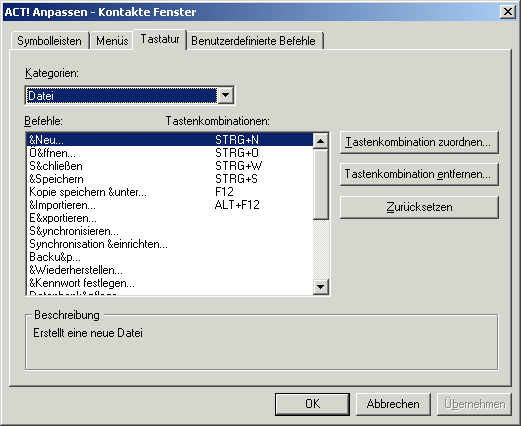Click the STRG+O shortcut entry
The height and width of the screenshot is (426, 521).
tap(237, 153)
